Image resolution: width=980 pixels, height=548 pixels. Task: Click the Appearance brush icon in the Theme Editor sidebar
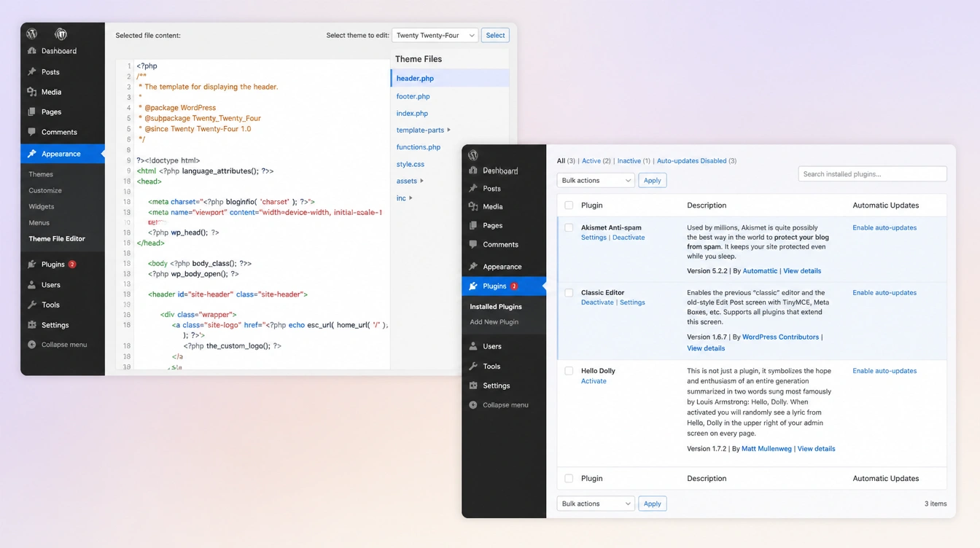pyautogui.click(x=32, y=154)
